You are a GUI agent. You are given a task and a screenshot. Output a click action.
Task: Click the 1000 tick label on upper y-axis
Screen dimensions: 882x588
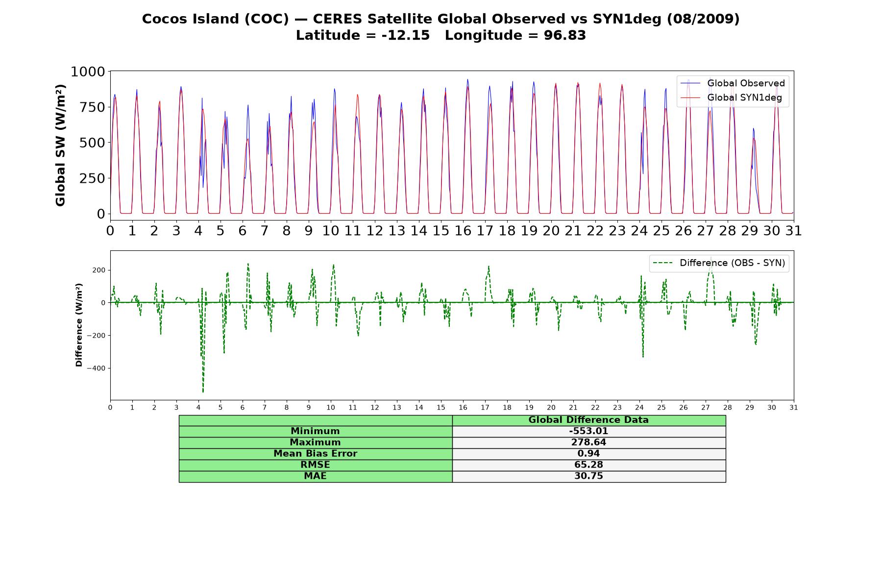88,72
